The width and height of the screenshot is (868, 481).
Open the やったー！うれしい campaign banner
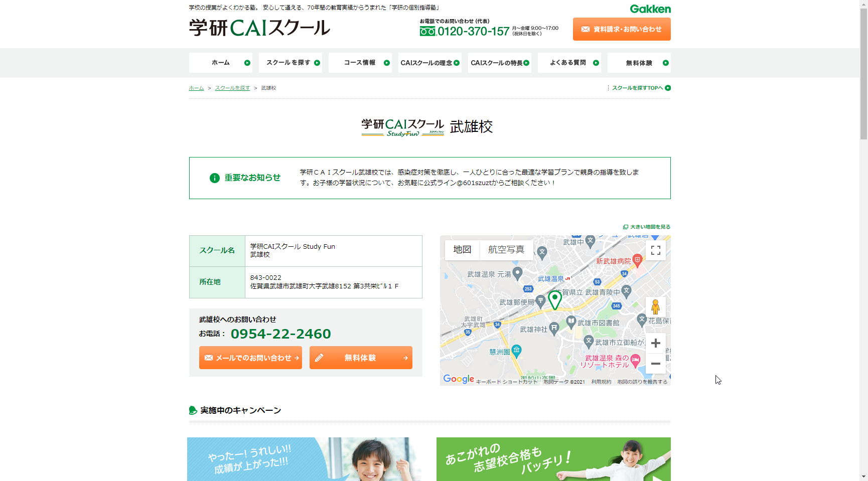click(304, 459)
